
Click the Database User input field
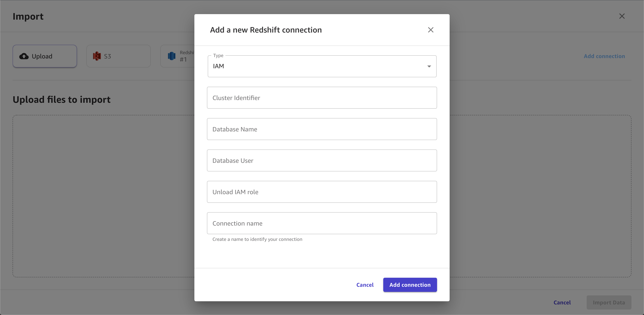pos(322,160)
